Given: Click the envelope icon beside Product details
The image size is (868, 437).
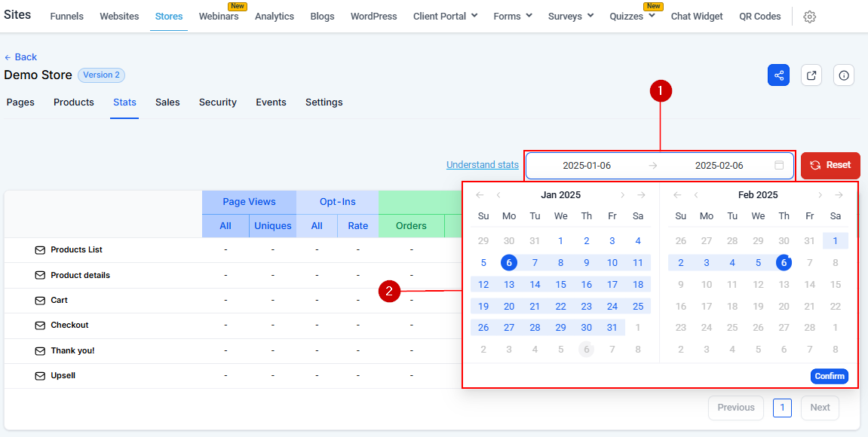Looking at the screenshot, I should 40,276.
